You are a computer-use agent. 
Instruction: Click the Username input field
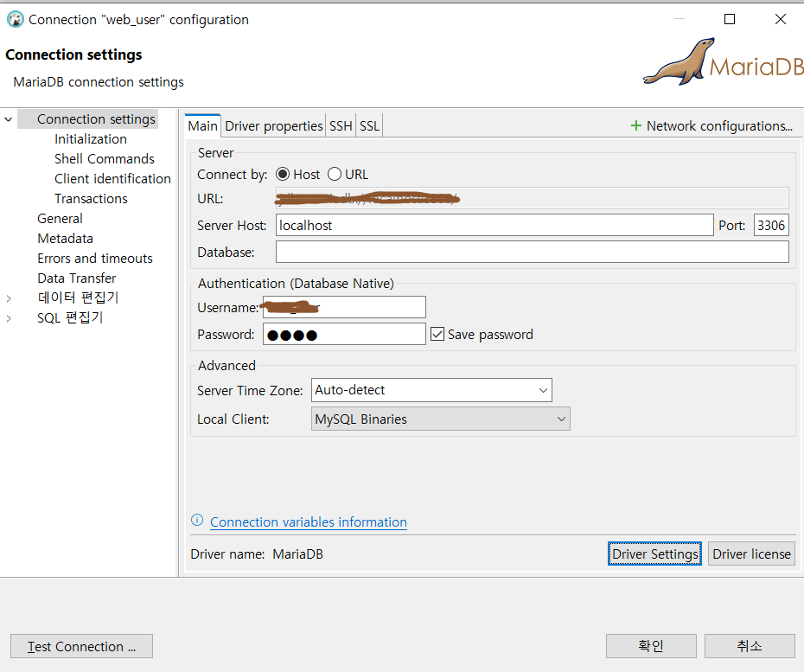[344, 307]
